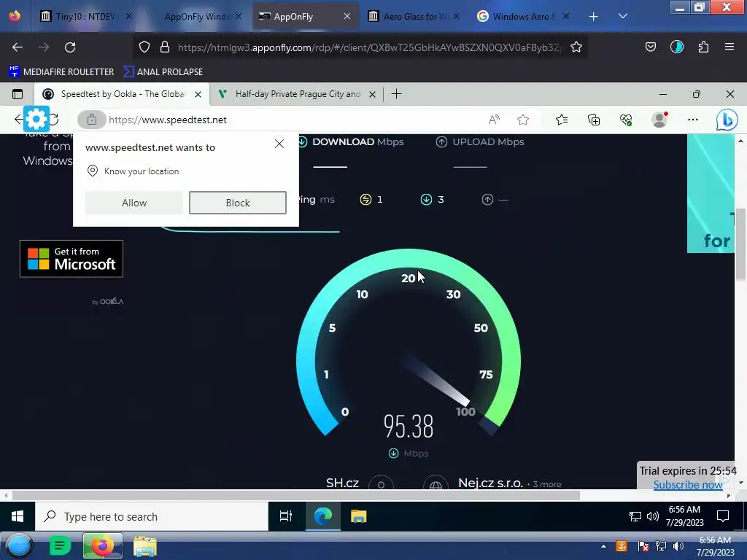This screenshot has height=560, width=747.
Task: Click inner Windows Start button
Action: [18, 516]
